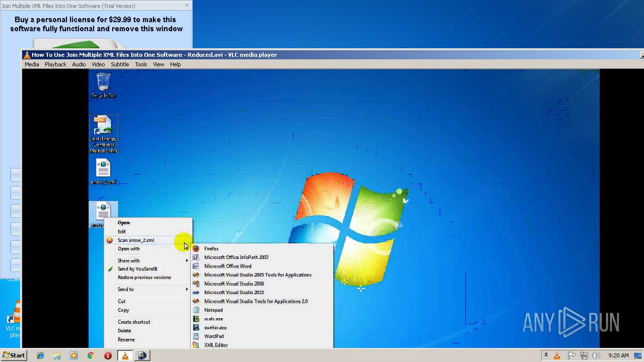Select the Join/Merge XML shortcut icon in video

point(104,134)
